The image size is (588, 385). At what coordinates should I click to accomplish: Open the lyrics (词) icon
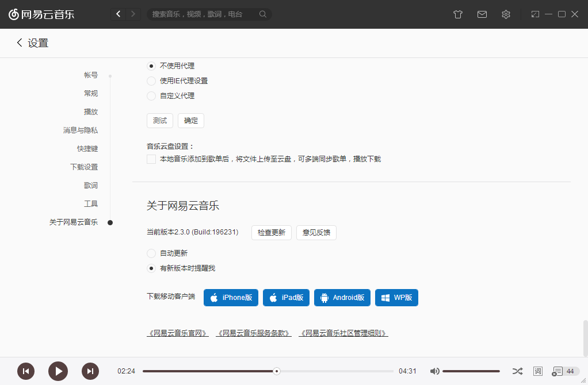[x=538, y=371]
